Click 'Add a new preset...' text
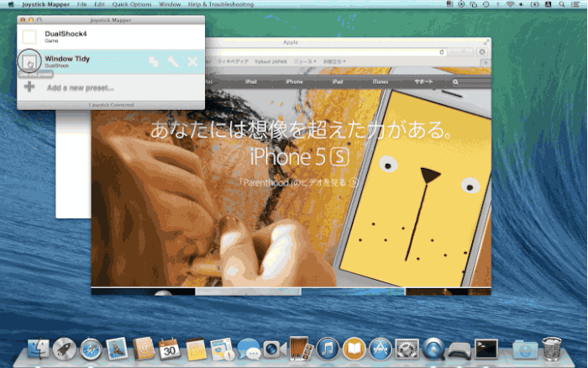 (x=81, y=87)
